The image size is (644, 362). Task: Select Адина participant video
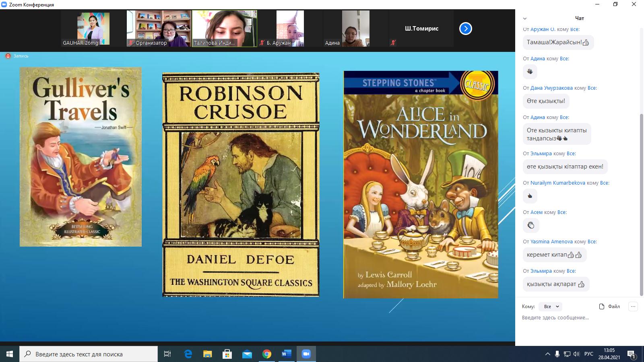click(x=355, y=29)
